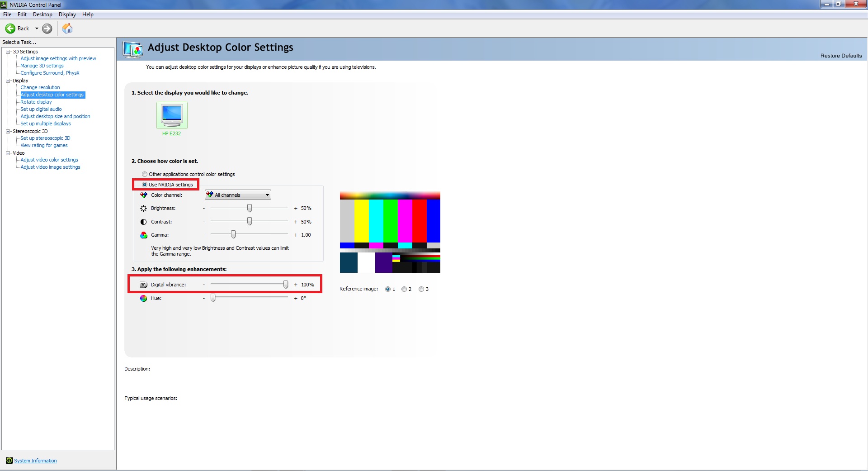Click the Forward arrow icon

pyautogui.click(x=47, y=29)
